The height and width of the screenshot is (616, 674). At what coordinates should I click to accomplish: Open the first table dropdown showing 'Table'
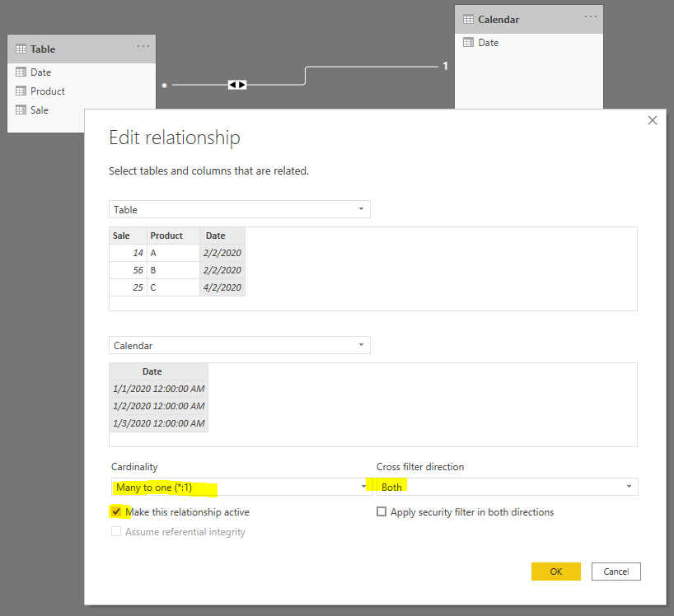pos(240,209)
